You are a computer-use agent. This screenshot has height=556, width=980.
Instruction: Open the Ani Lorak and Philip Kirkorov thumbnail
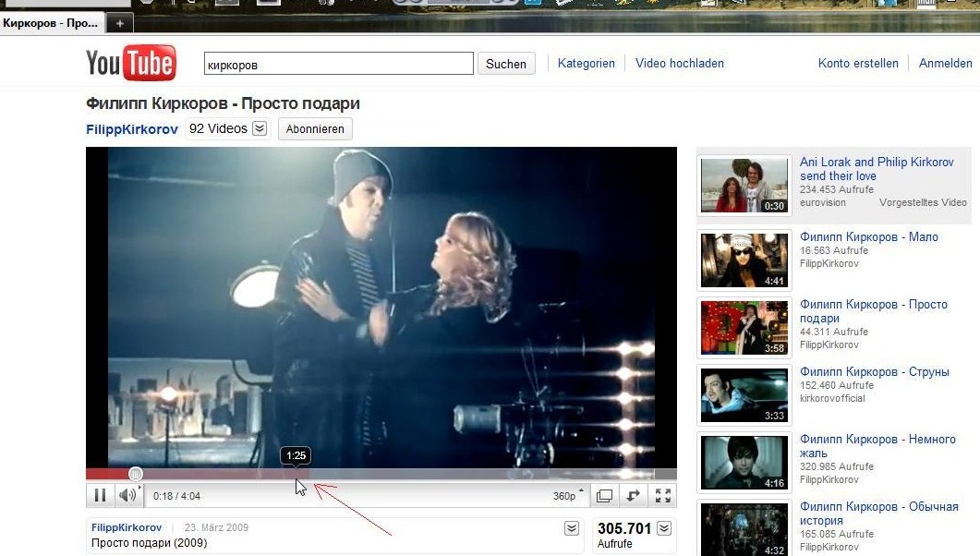(744, 186)
